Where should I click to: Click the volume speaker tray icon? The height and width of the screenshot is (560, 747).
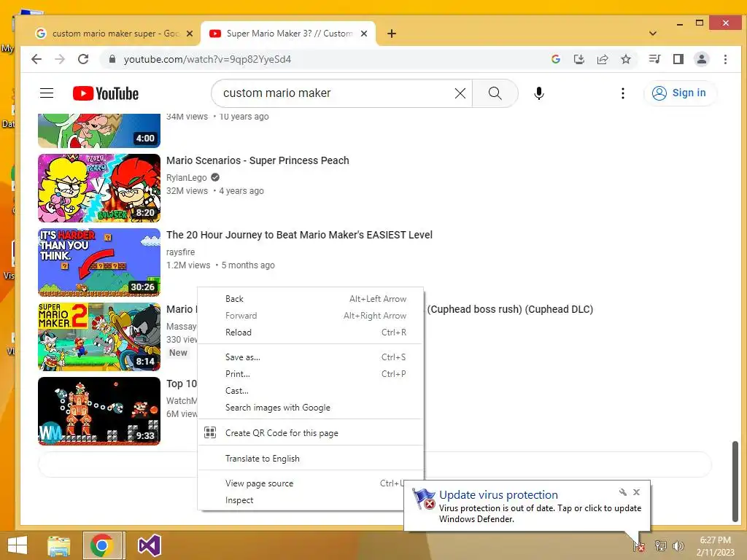coord(678,545)
